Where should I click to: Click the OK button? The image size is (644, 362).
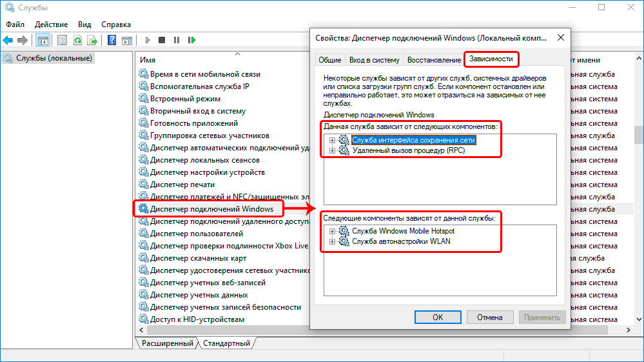(438, 317)
